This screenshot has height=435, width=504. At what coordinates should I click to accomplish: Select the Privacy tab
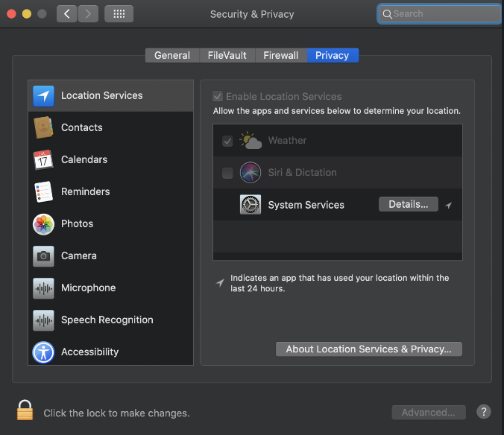pyautogui.click(x=333, y=55)
